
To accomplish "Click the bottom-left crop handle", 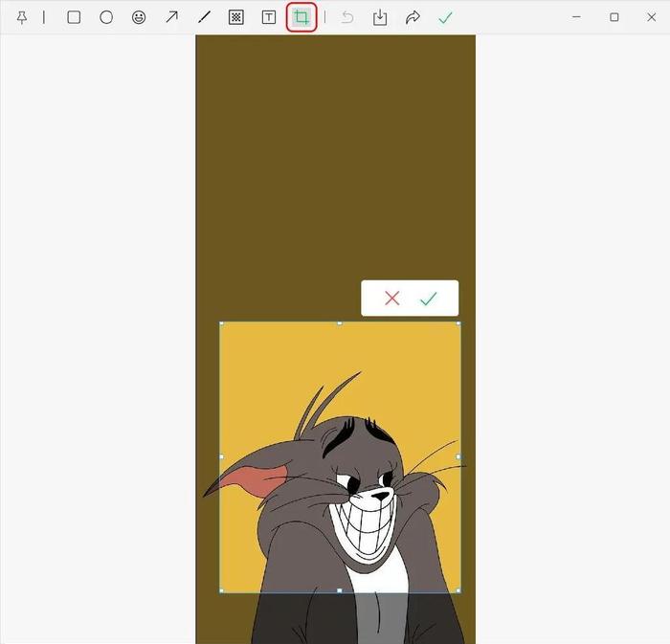I will tap(221, 590).
